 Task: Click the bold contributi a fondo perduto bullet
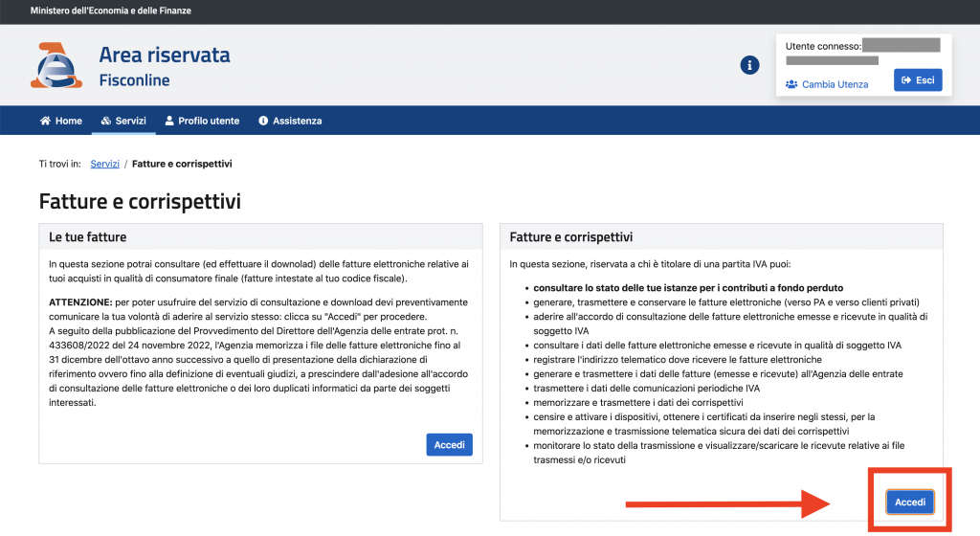tap(688, 288)
